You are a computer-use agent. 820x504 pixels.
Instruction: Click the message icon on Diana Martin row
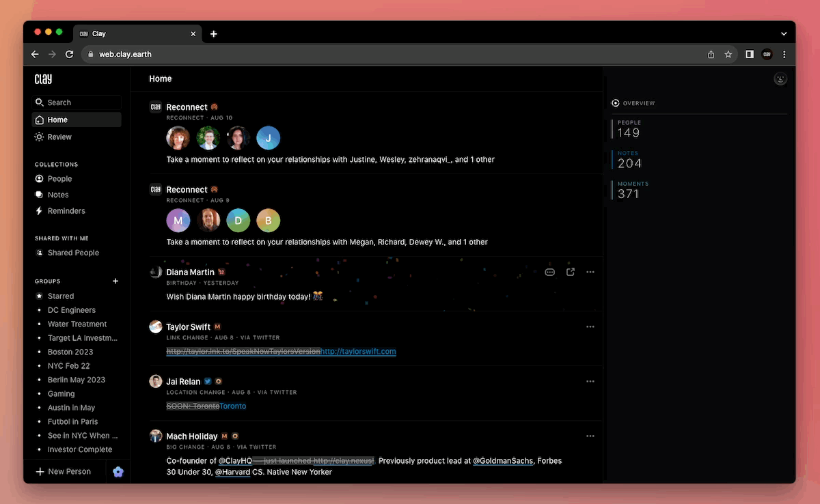(549, 272)
